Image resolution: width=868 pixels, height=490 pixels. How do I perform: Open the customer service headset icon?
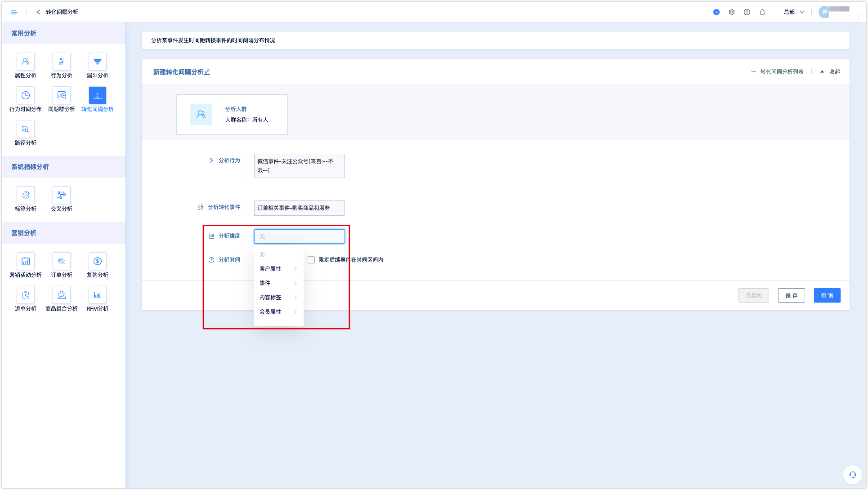click(852, 474)
